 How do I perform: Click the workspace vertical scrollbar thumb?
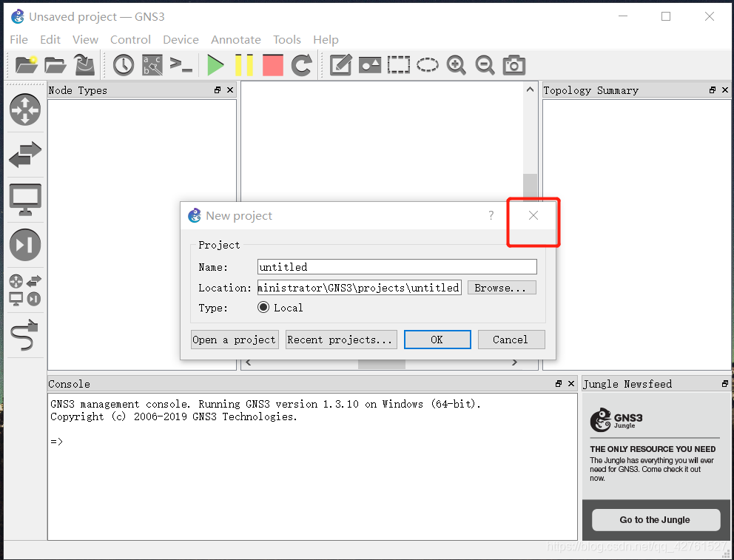click(530, 187)
